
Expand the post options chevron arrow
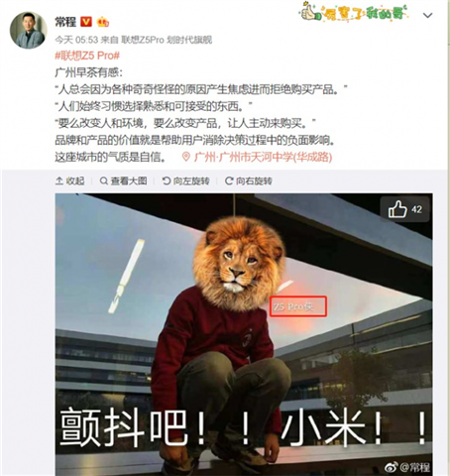coord(428,15)
